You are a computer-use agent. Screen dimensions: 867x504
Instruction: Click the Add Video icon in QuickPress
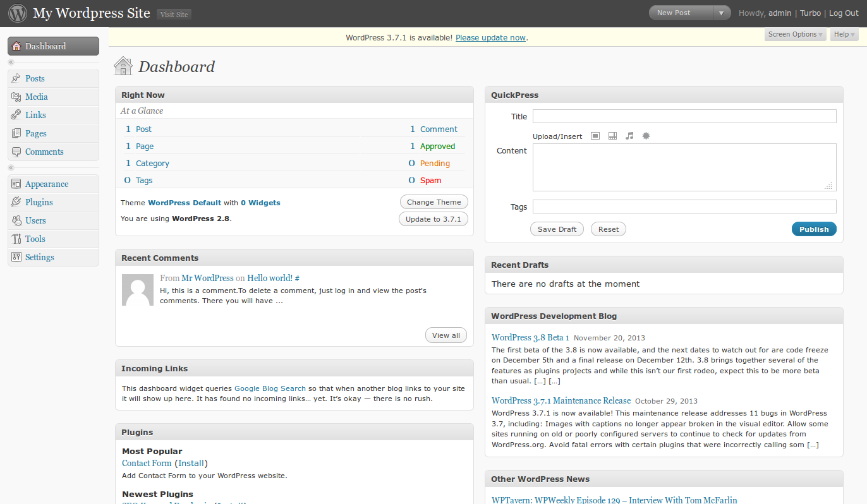click(x=612, y=136)
